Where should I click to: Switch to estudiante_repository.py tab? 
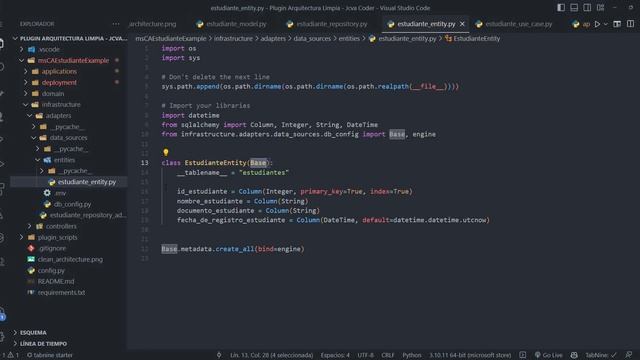click(x=327, y=24)
